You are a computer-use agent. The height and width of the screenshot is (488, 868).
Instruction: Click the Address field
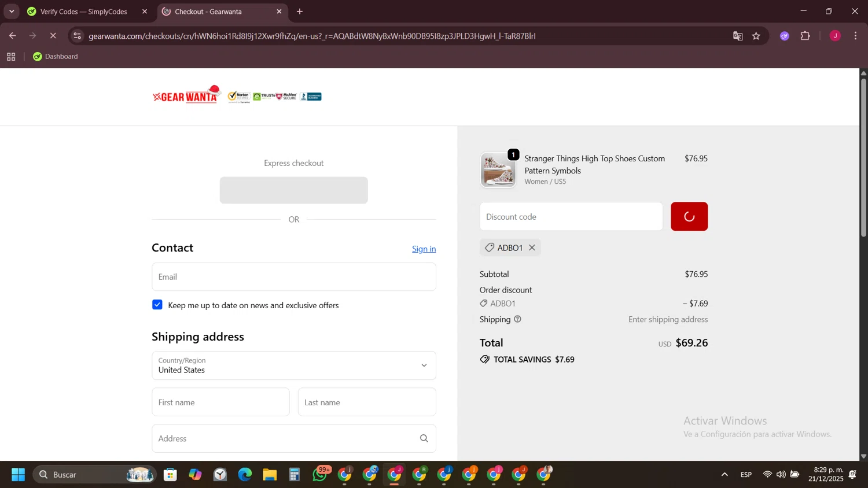(293, 438)
